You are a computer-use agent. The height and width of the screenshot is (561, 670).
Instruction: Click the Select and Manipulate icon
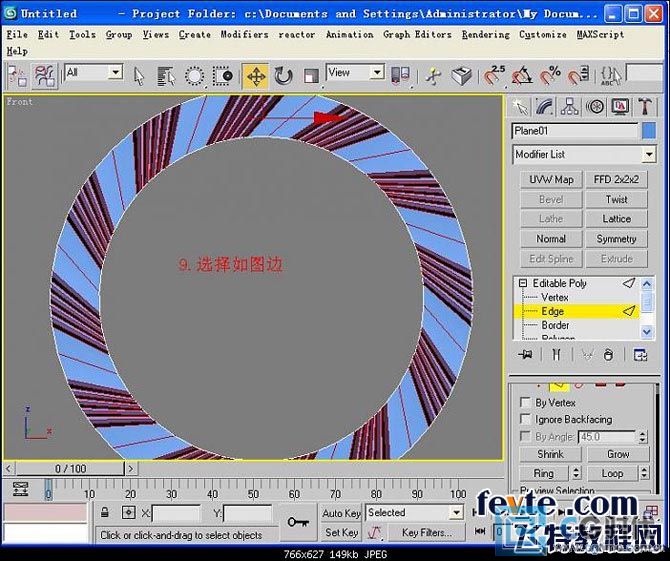coord(433,77)
